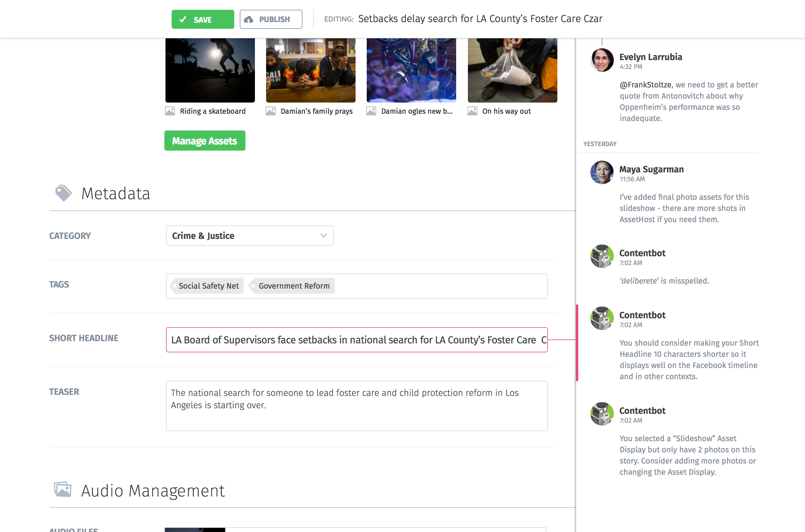Click Evelyn Larrubia's avatar
The image size is (805, 532).
click(602, 60)
